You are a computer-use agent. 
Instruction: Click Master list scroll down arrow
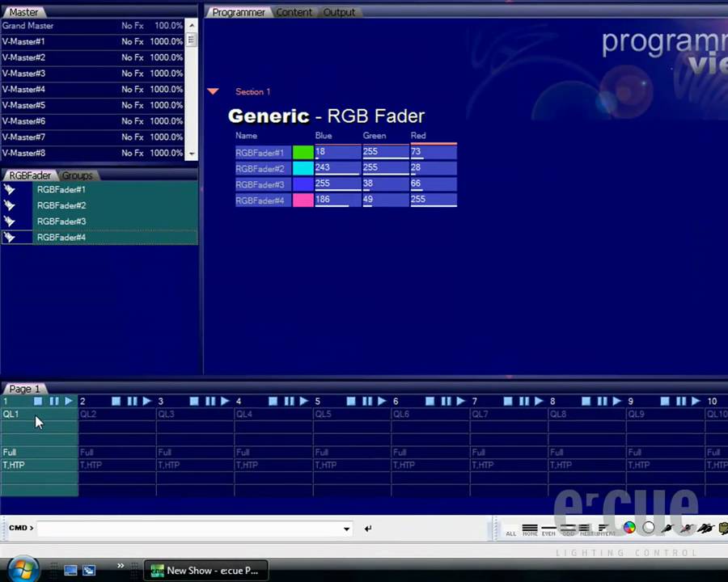pos(191,154)
